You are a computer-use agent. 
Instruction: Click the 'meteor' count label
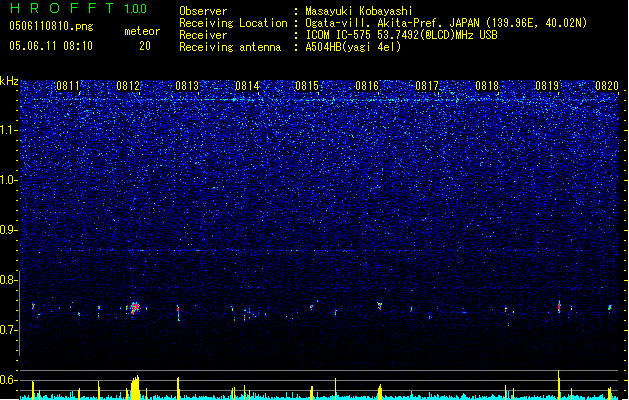click(142, 31)
